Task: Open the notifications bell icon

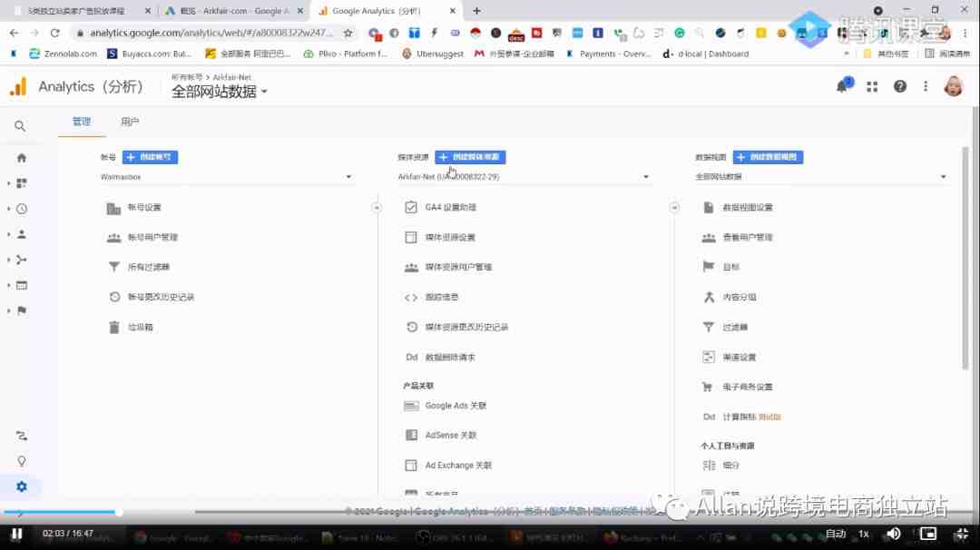Action: click(x=843, y=86)
